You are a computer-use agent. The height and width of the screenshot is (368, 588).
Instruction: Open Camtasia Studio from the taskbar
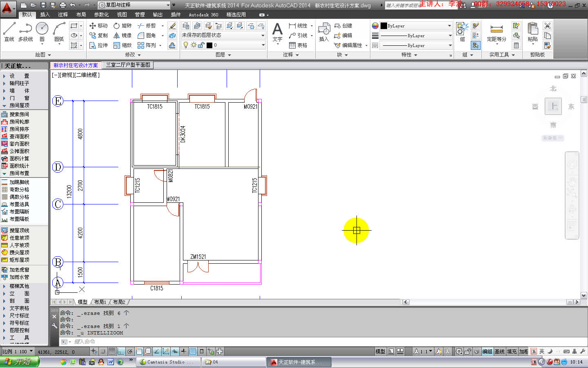pyautogui.click(x=169, y=362)
